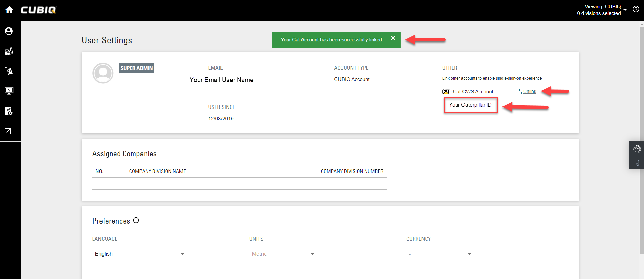Viewport: 644px width, 279px height.
Task: Open the monitoring screen sidebar icon
Action: 9,91
